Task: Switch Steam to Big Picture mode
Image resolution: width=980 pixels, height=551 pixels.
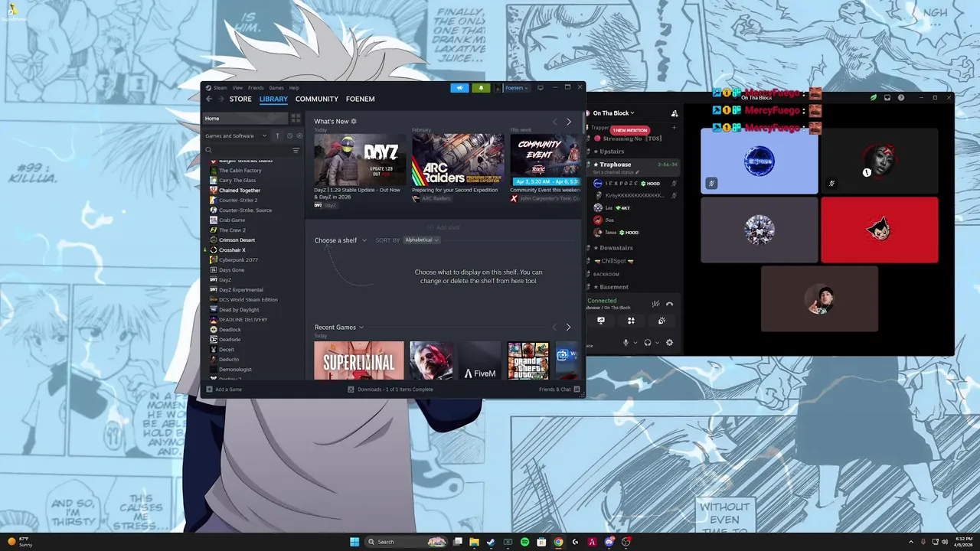Action: pyautogui.click(x=540, y=88)
